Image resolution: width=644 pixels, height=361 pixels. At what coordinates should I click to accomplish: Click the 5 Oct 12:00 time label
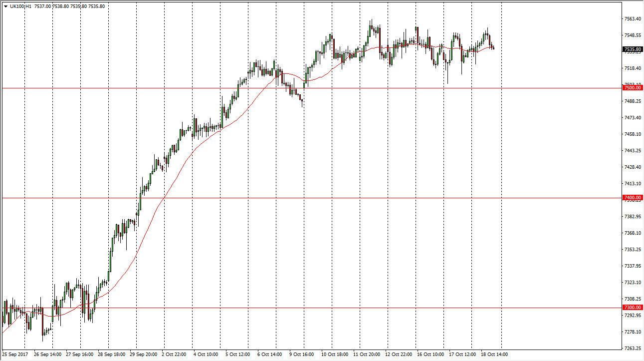239,355
